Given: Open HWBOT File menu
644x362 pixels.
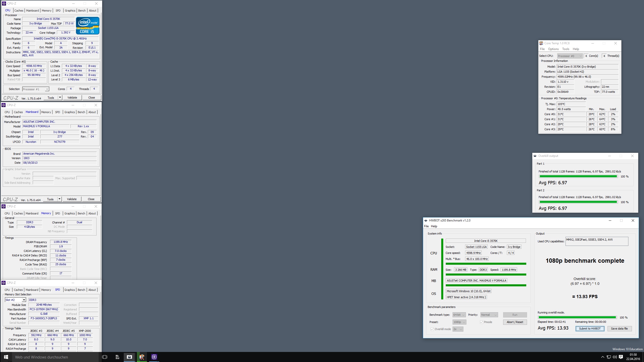Looking at the screenshot, I should [x=426, y=226].
